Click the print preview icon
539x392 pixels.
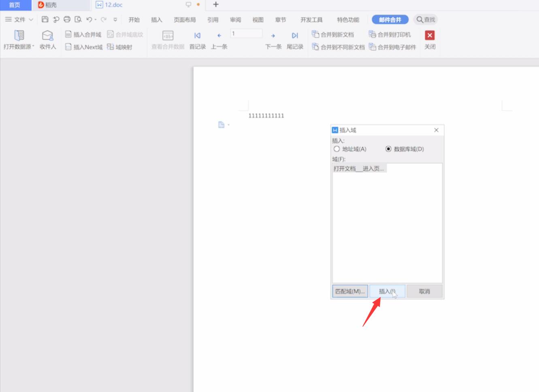click(78, 19)
